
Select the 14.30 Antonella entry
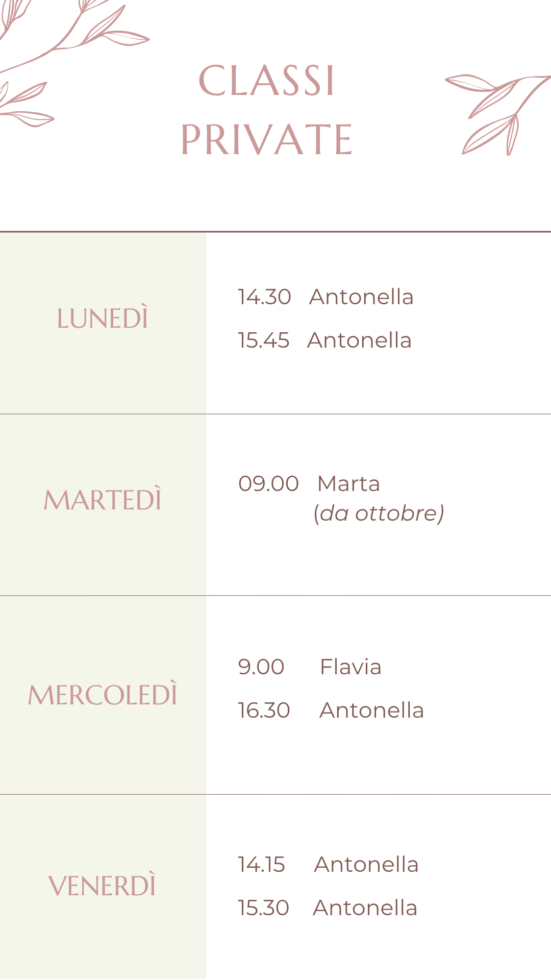[x=325, y=297]
